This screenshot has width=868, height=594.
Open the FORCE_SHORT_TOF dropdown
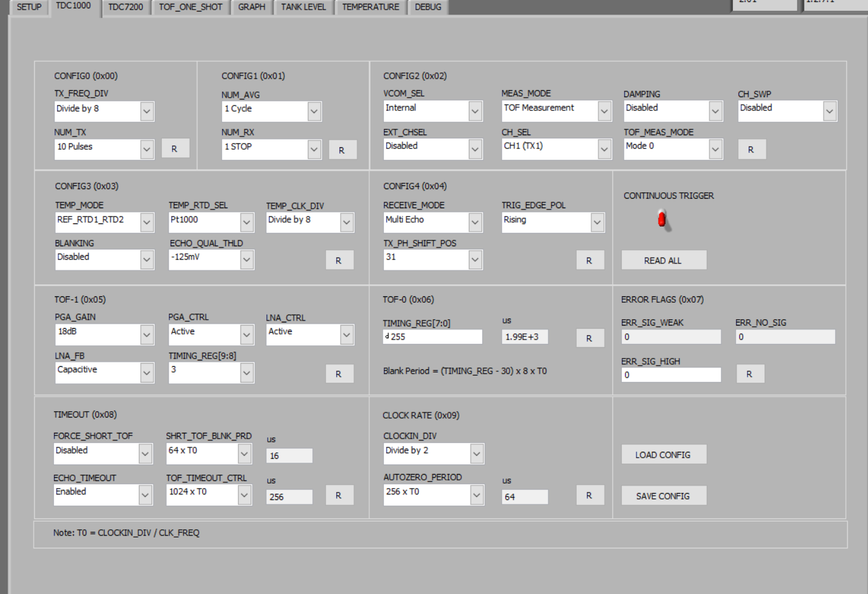coord(103,453)
